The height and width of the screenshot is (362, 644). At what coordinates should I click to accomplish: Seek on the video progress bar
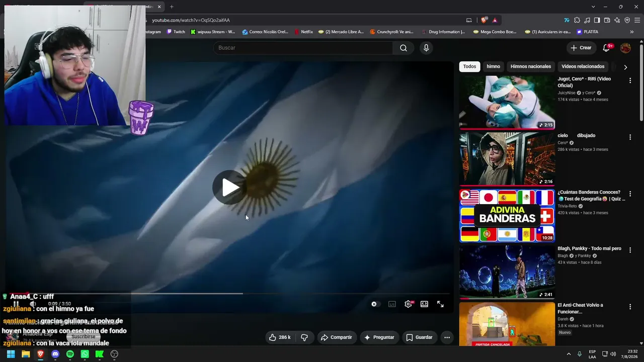pyautogui.click(x=229, y=294)
